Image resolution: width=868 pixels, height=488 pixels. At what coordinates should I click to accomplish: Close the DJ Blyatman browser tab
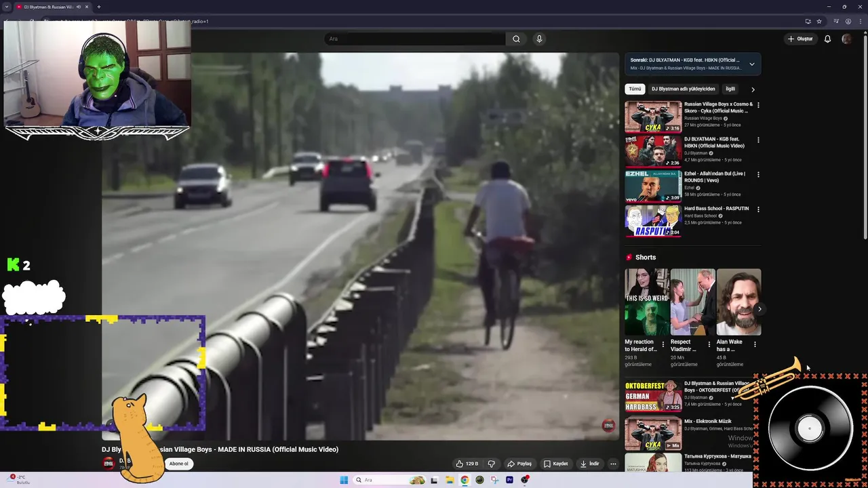pyautogui.click(x=87, y=7)
